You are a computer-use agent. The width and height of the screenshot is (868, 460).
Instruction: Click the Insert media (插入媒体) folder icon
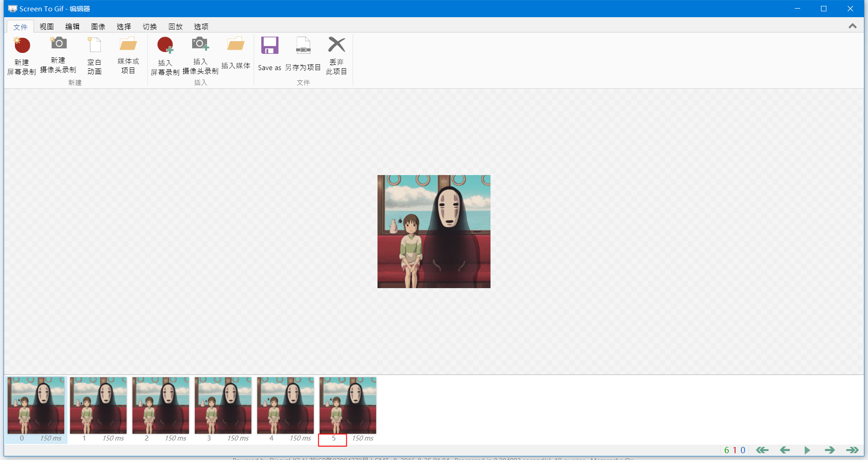(236, 45)
